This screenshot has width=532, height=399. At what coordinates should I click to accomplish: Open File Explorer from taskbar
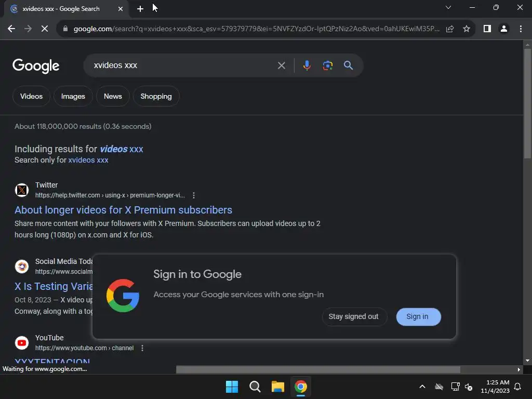tap(277, 387)
